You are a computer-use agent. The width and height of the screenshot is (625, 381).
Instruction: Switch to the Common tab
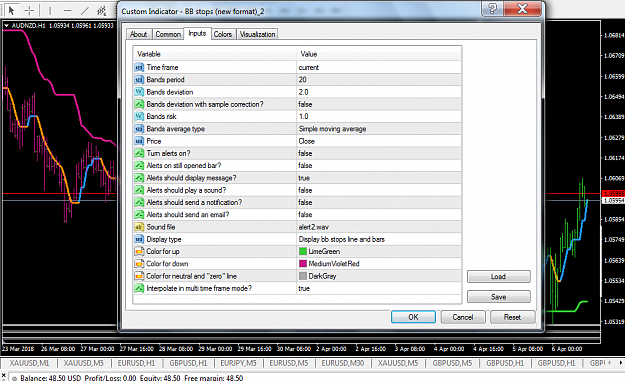(x=168, y=34)
